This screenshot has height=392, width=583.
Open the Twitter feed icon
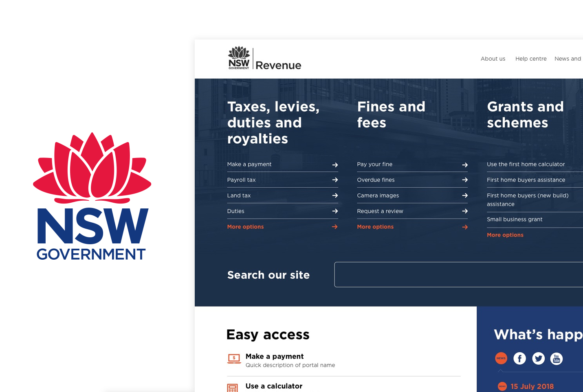click(x=538, y=358)
